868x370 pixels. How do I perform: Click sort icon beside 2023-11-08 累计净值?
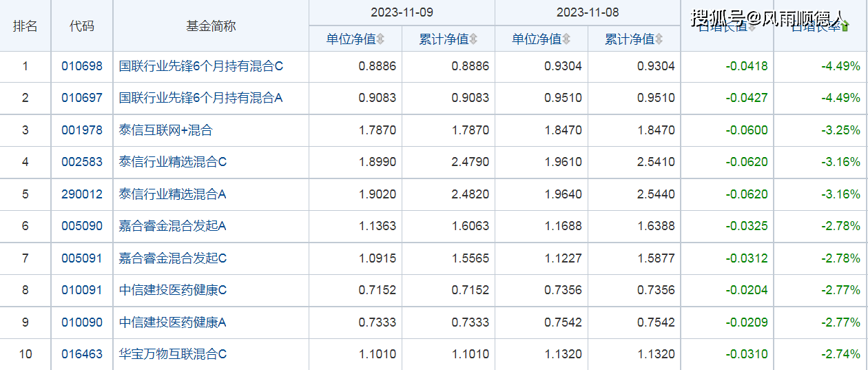(659, 39)
